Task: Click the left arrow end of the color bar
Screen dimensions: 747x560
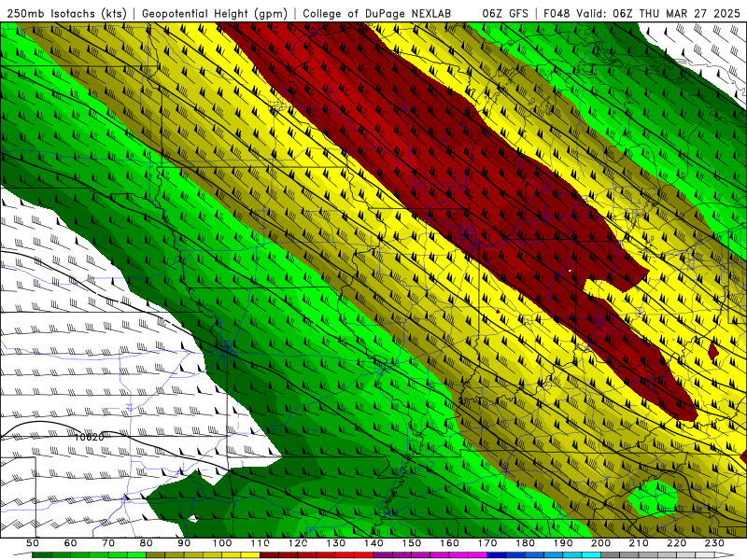Action: tap(22, 555)
